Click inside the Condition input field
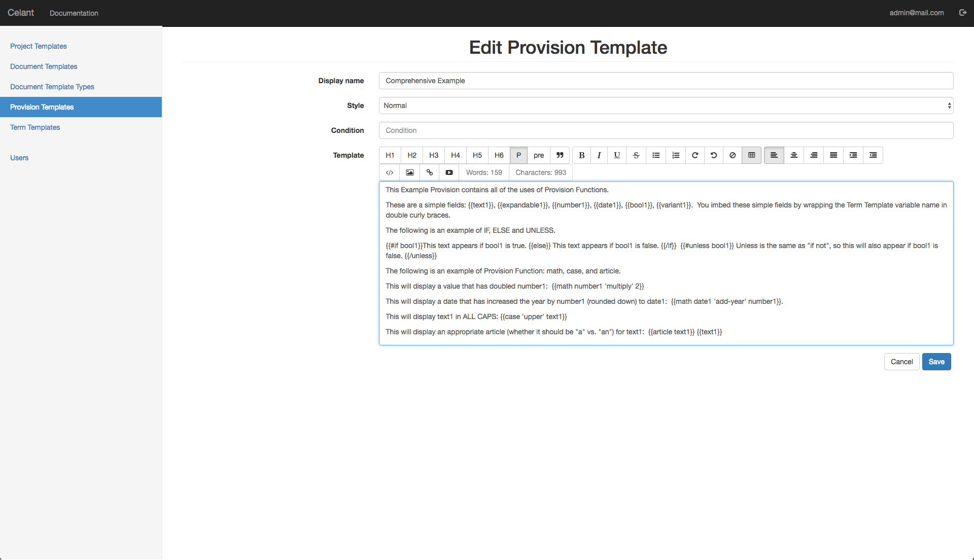 (666, 130)
